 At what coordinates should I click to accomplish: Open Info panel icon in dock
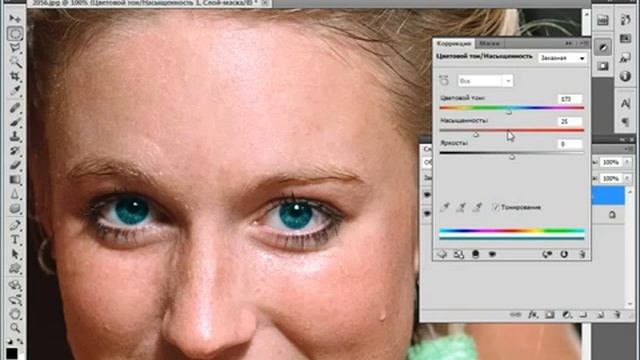coord(625,76)
